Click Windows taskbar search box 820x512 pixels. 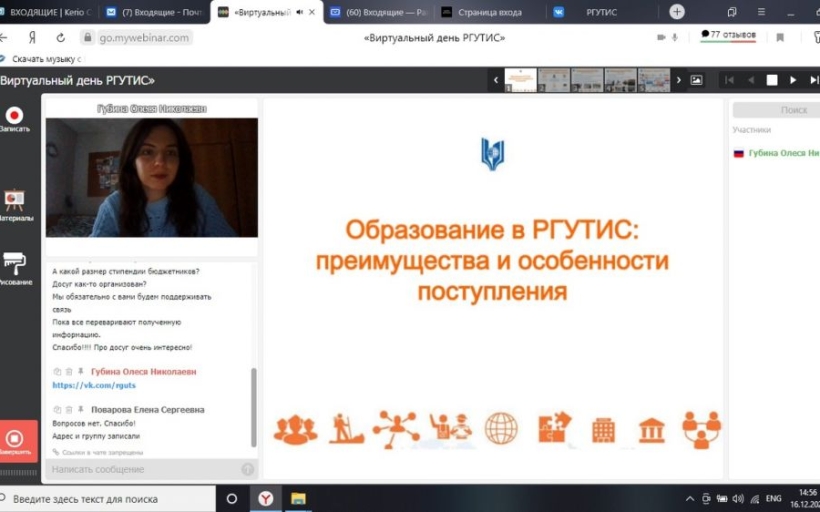[x=107, y=499]
